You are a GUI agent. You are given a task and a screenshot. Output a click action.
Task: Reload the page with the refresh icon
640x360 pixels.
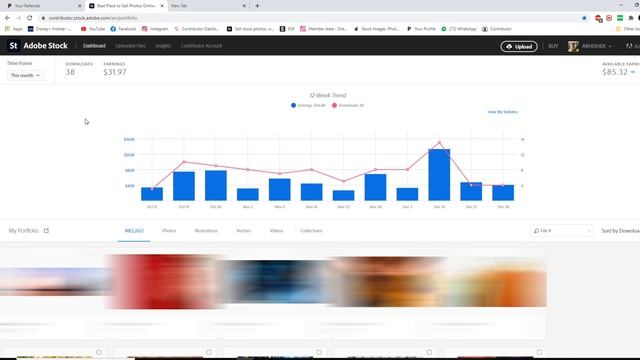(29, 18)
